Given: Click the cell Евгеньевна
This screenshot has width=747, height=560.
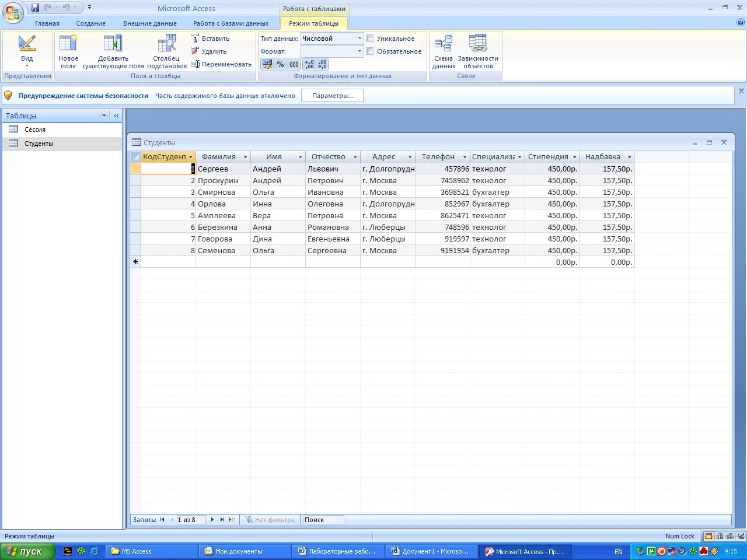Looking at the screenshot, I should tap(333, 239).
